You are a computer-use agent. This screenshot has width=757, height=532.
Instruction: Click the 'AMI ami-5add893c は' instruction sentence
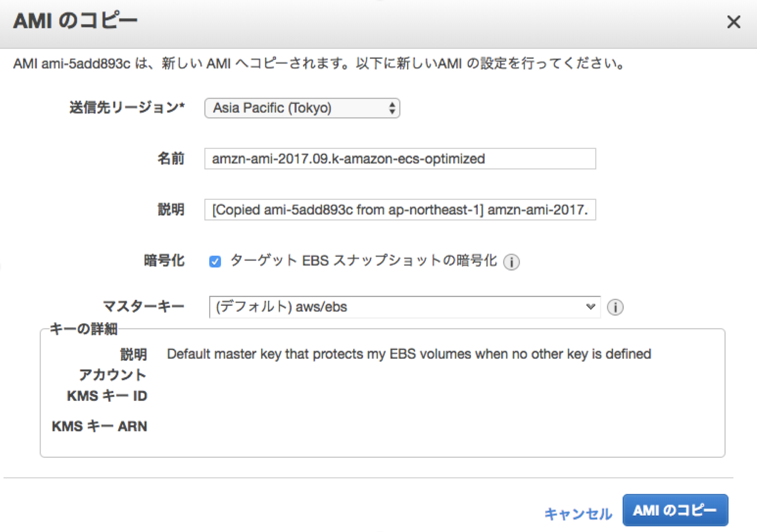click(x=319, y=64)
